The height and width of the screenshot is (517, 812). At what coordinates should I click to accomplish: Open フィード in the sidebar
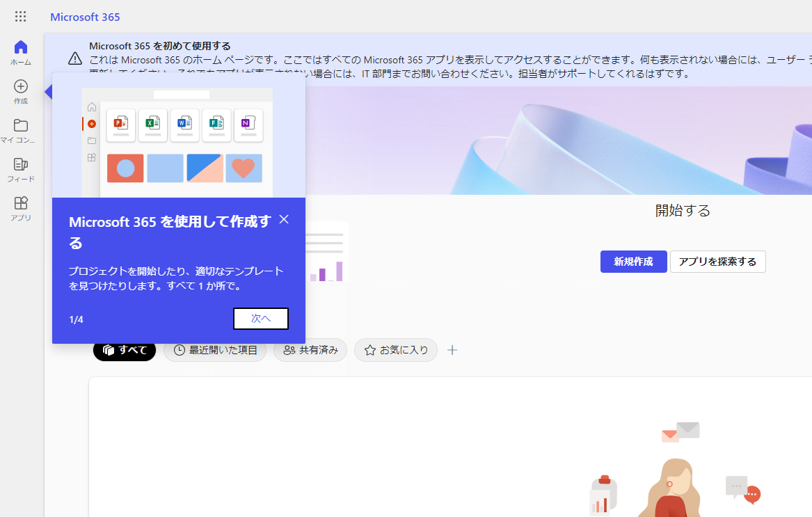click(21, 169)
